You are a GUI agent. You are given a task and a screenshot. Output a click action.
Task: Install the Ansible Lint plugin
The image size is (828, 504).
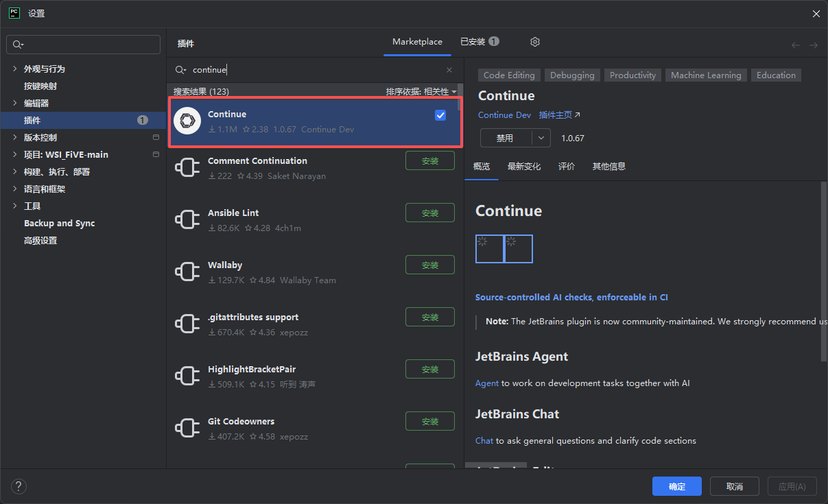pos(430,213)
